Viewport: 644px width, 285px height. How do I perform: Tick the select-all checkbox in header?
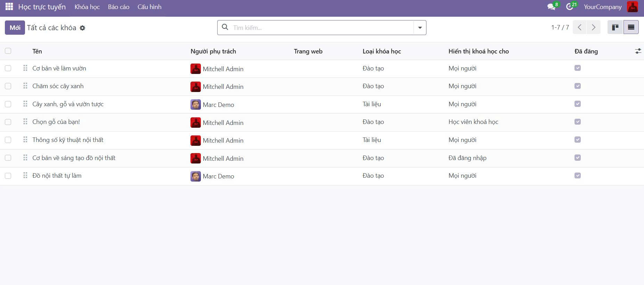pos(8,51)
